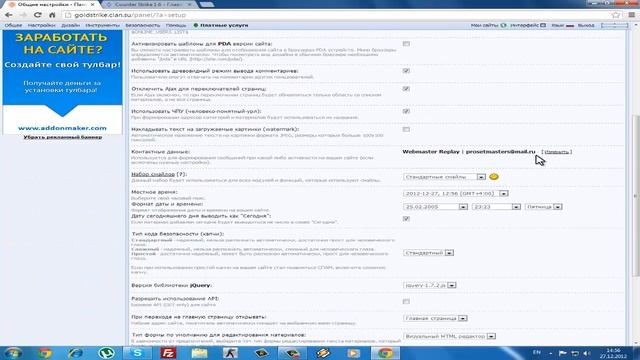Click the yellow smiley preview icon
This screenshot has width=640, height=360.
tap(494, 177)
